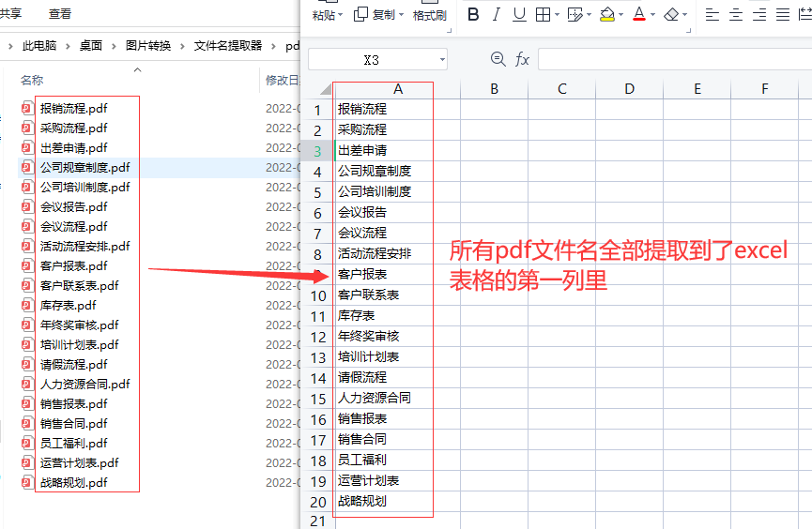Open the 复制 copy dropdown arrow

point(402,15)
